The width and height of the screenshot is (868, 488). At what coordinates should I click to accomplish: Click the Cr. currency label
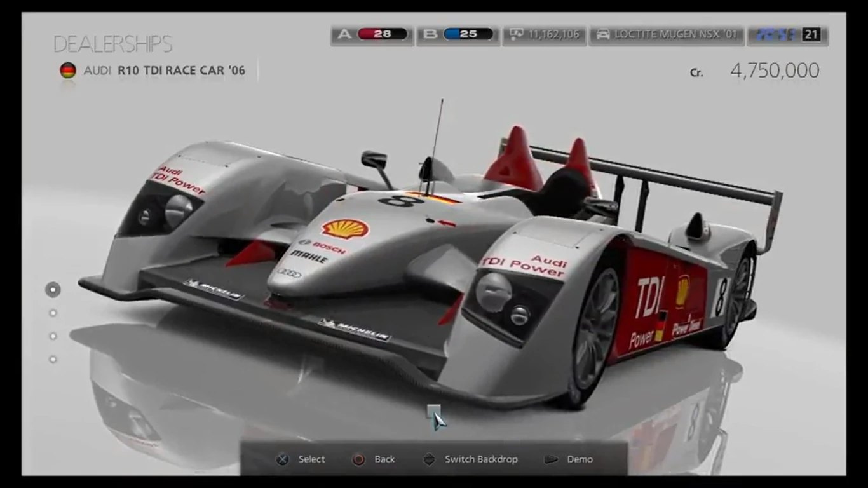click(x=696, y=72)
